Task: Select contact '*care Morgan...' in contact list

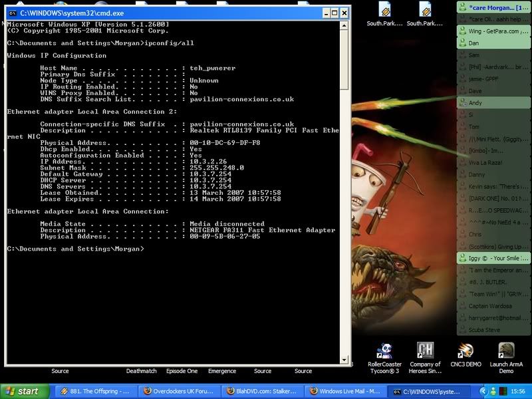Action: pos(493,7)
